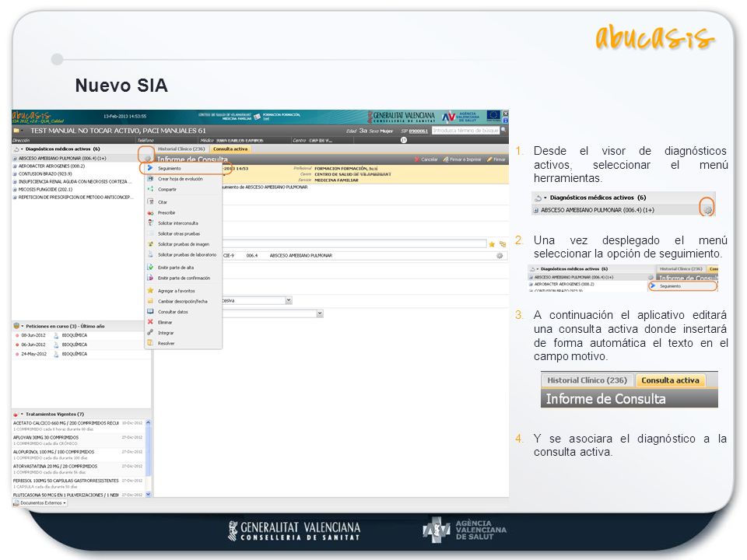The width and height of the screenshot is (747, 560).
Task: Click the blue arrow Seguimiento icon
Action: click(150, 168)
